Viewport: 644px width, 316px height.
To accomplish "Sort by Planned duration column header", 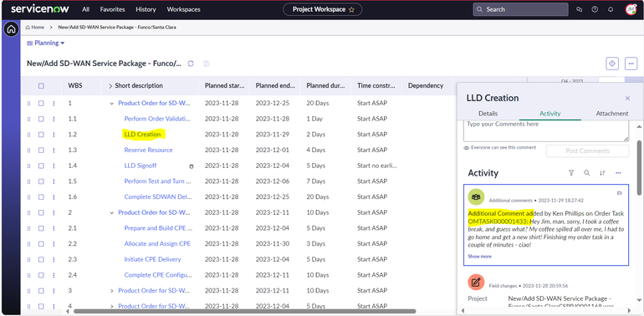I will (326, 86).
